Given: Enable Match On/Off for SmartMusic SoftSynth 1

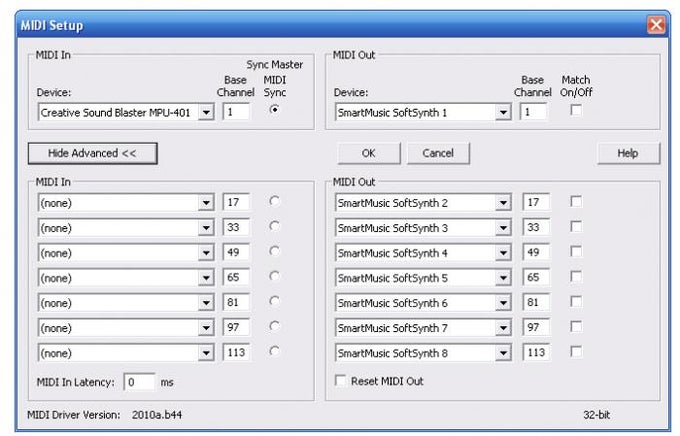Looking at the screenshot, I should [576, 110].
